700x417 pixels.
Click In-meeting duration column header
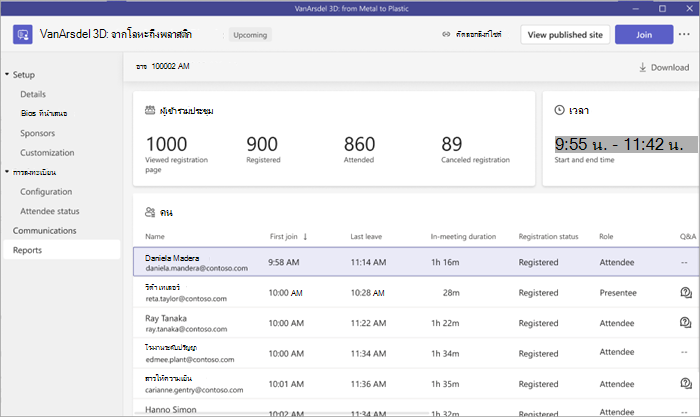[x=463, y=237]
